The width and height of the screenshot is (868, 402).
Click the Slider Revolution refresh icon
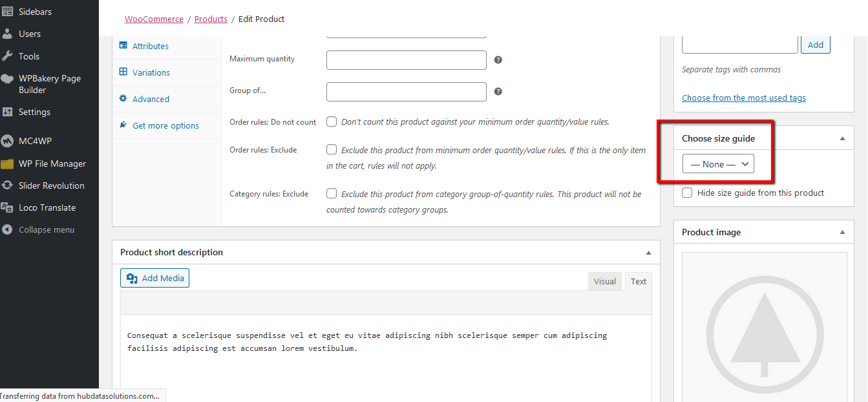pyautogui.click(x=8, y=185)
